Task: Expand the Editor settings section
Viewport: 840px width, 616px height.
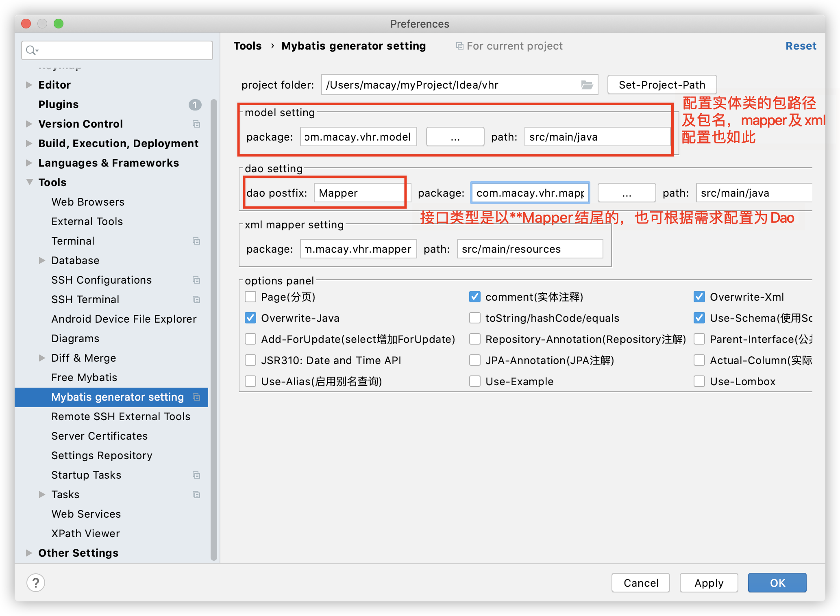Action: pos(29,85)
